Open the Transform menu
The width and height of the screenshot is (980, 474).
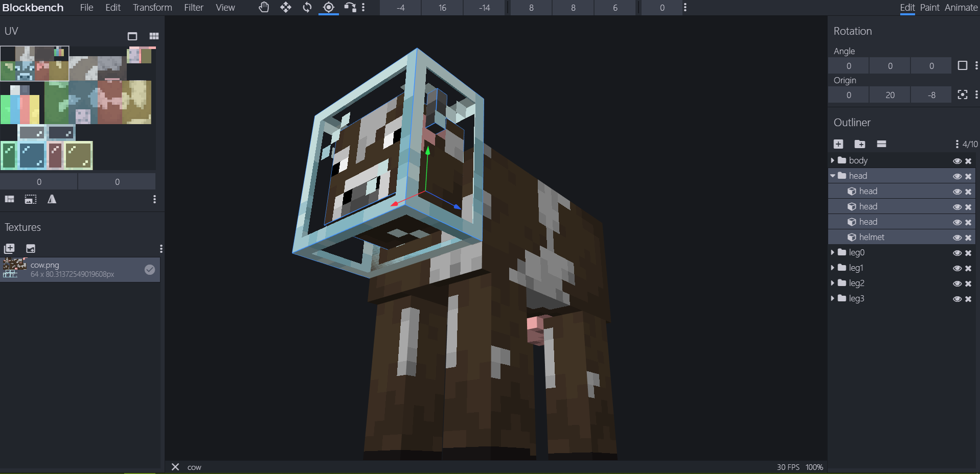coord(152,7)
